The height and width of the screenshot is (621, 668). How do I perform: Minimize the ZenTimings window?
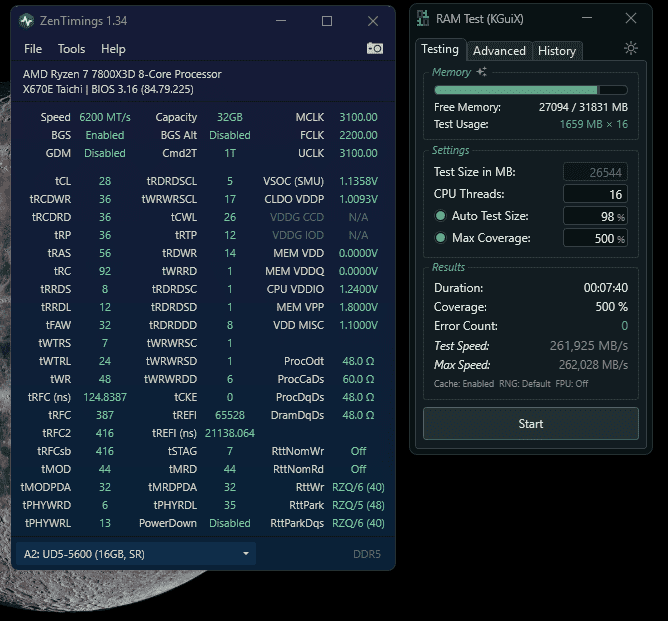[281, 21]
